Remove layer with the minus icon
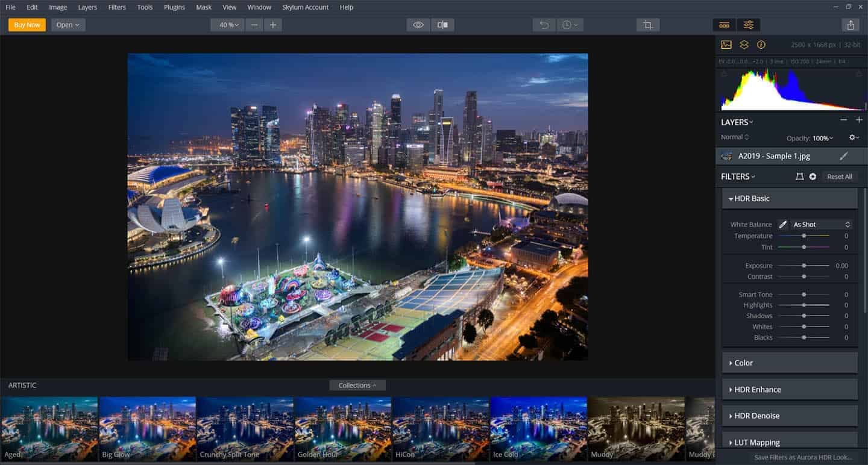Viewport: 868px width, 465px height. point(844,120)
